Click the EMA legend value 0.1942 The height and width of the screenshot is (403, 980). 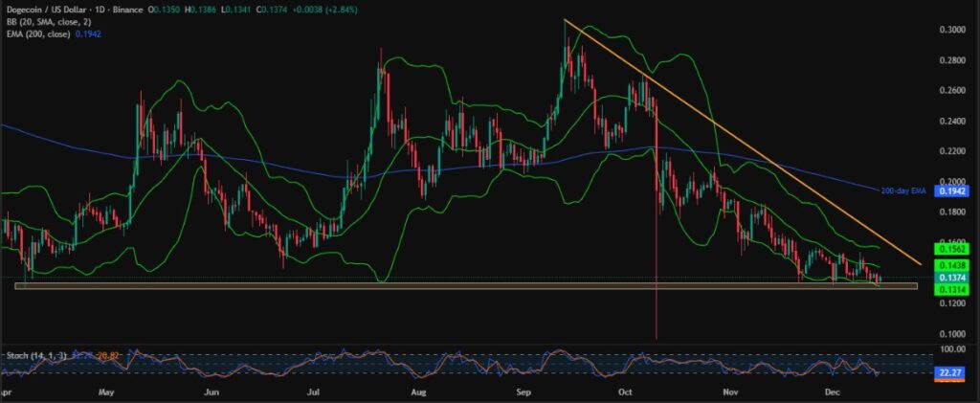pyautogui.click(x=88, y=34)
